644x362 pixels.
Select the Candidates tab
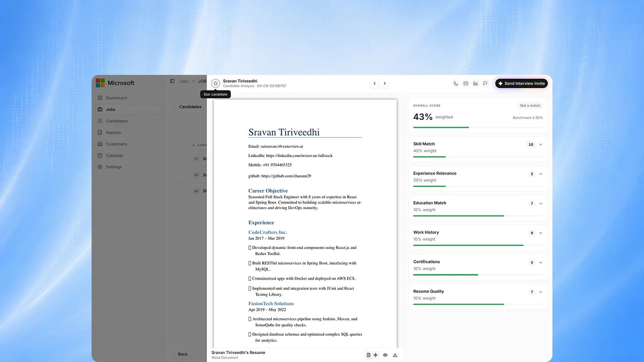[190, 107]
